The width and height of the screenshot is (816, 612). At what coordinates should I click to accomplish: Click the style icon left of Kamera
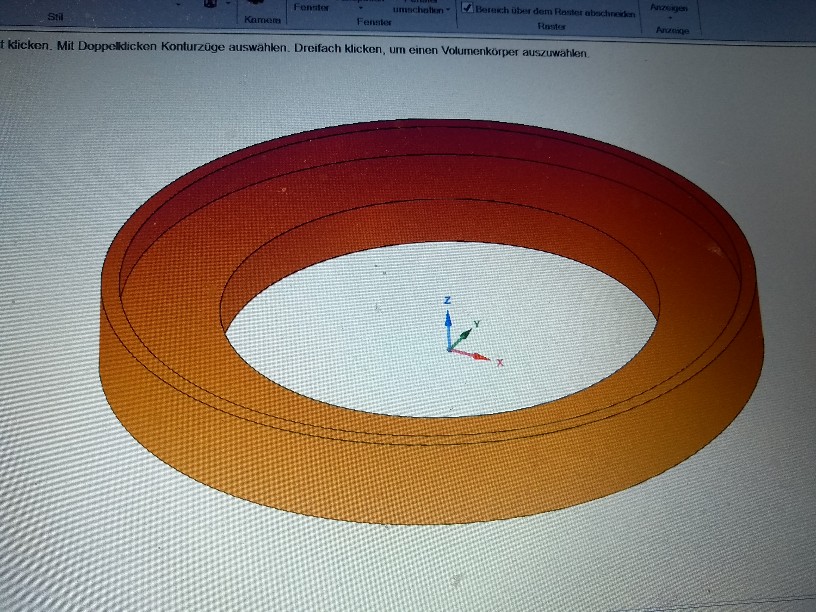(210, 4)
